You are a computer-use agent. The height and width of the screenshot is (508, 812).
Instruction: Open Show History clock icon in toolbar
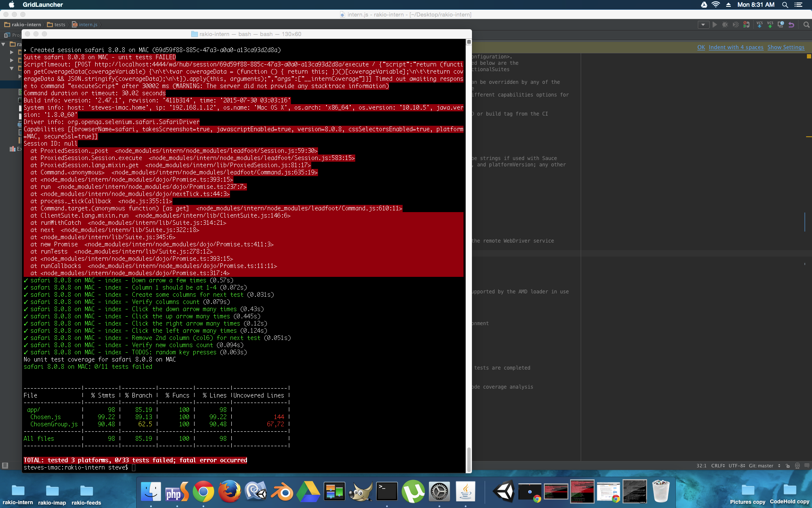pyautogui.click(x=781, y=25)
